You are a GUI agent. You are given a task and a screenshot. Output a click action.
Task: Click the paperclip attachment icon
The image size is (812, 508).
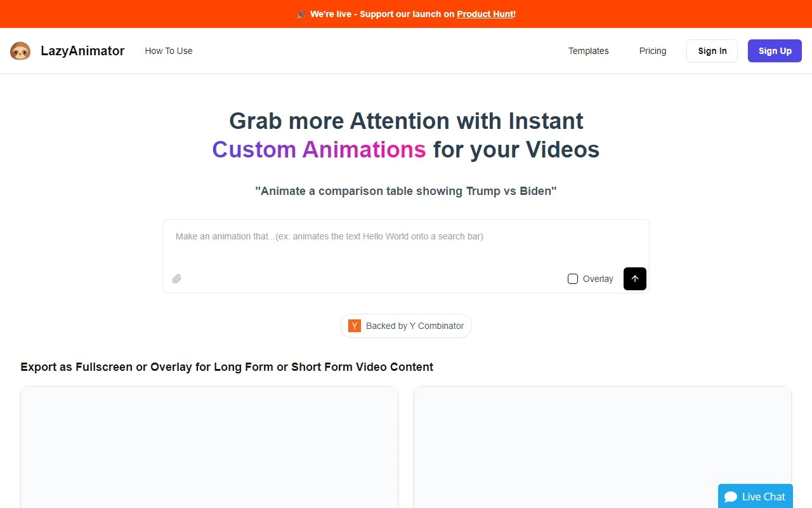click(177, 279)
